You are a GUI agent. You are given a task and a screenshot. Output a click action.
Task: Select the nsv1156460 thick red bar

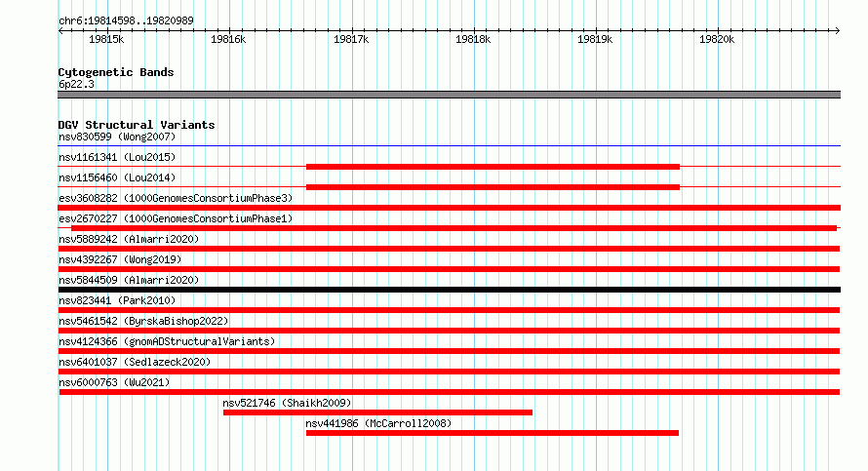493,187
